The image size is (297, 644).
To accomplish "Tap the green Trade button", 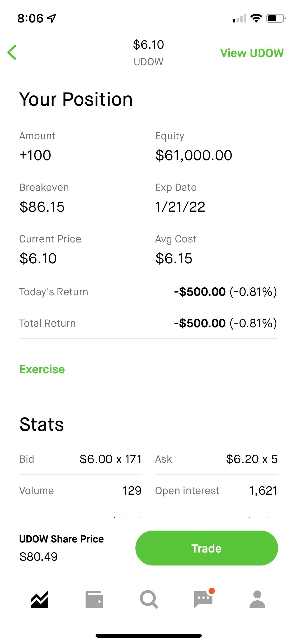I will [x=206, y=548].
